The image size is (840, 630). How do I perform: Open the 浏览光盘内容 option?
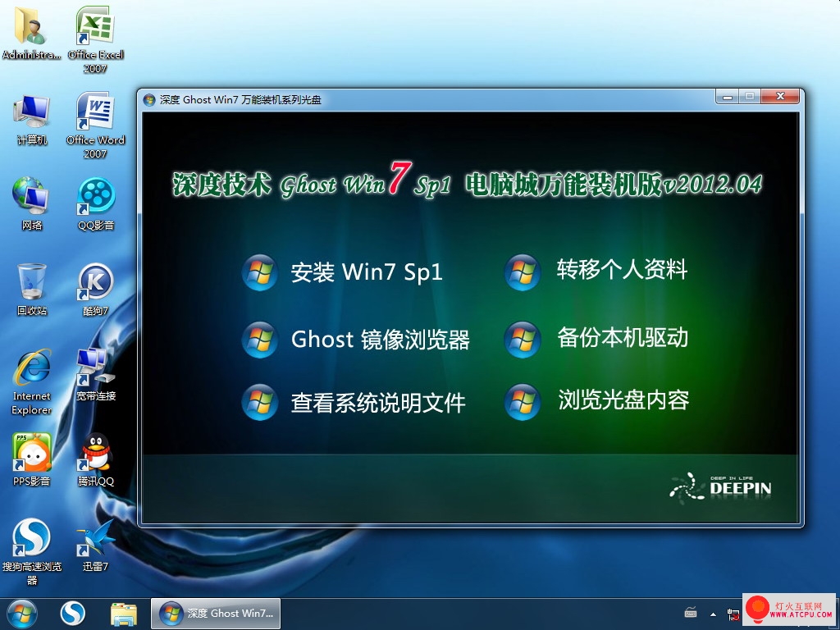pos(597,401)
